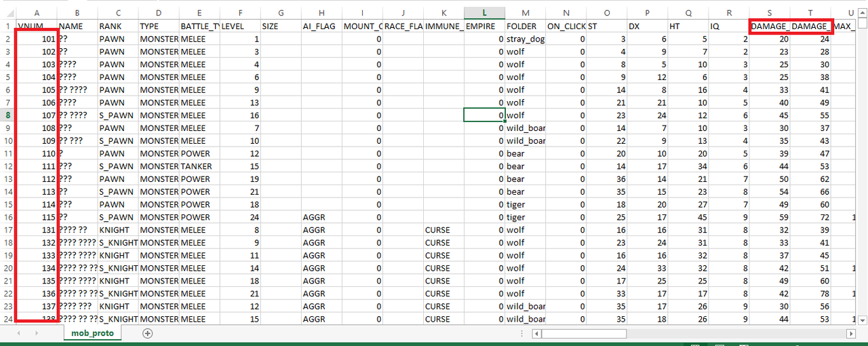Click the RANK header cell

118,26
